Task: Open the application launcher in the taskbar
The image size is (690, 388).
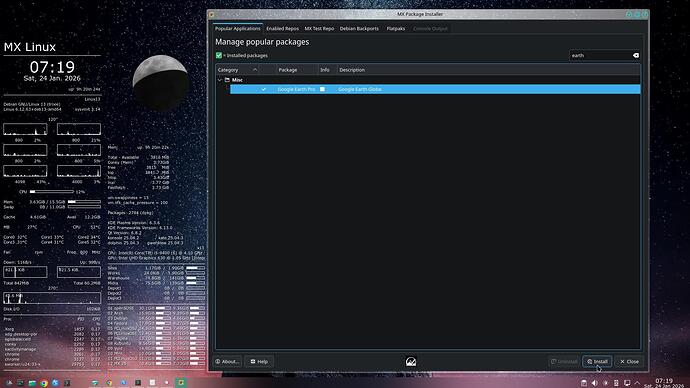Action: (9, 383)
